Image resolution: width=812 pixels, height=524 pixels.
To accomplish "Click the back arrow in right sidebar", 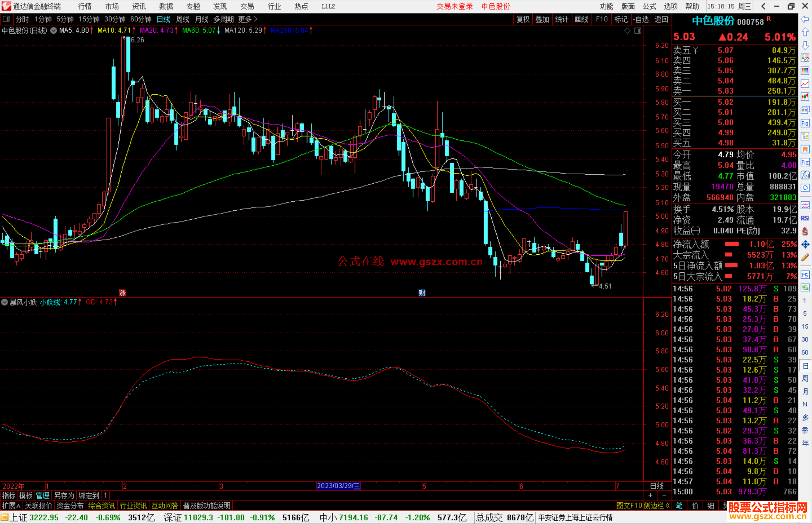I will tap(805, 19).
